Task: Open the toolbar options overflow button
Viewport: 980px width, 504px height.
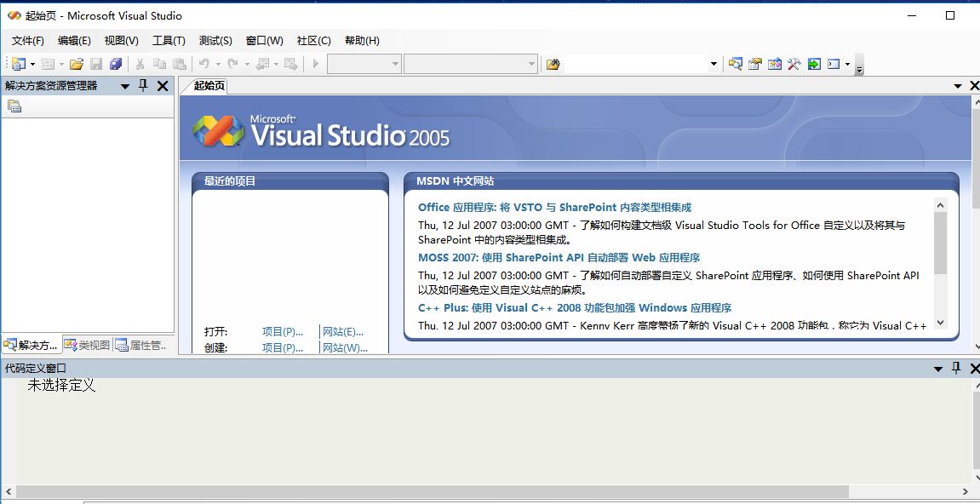Action: pyautogui.click(x=859, y=65)
